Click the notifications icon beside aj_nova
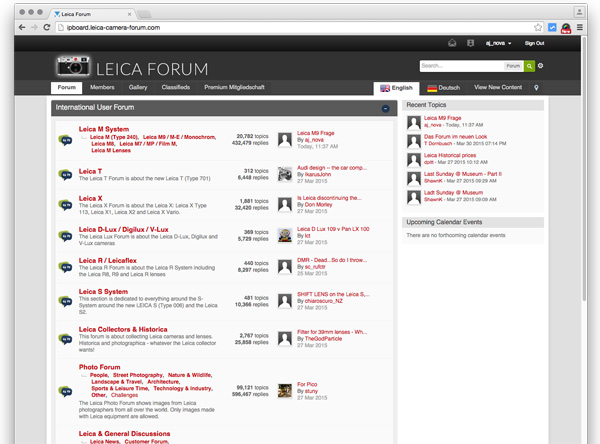 coord(468,43)
